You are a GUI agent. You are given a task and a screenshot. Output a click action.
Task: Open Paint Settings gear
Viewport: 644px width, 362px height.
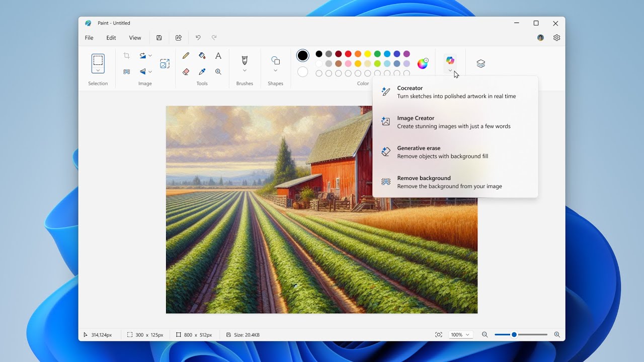(556, 38)
